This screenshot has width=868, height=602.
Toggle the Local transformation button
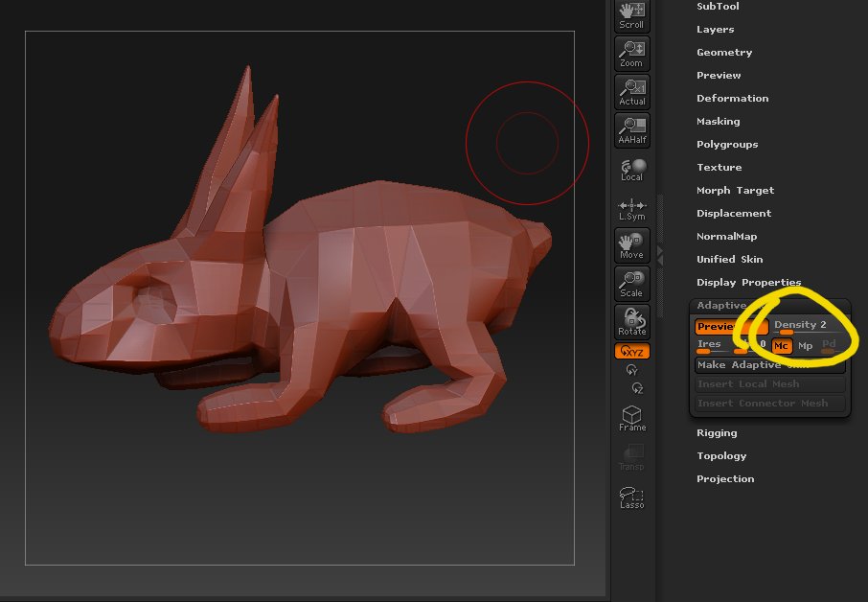(x=631, y=170)
